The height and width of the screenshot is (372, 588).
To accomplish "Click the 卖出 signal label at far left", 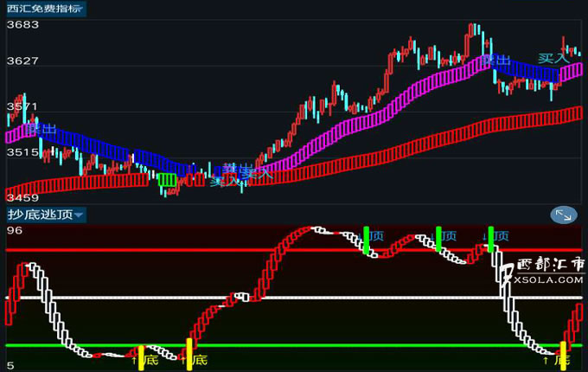I will 42,129.
